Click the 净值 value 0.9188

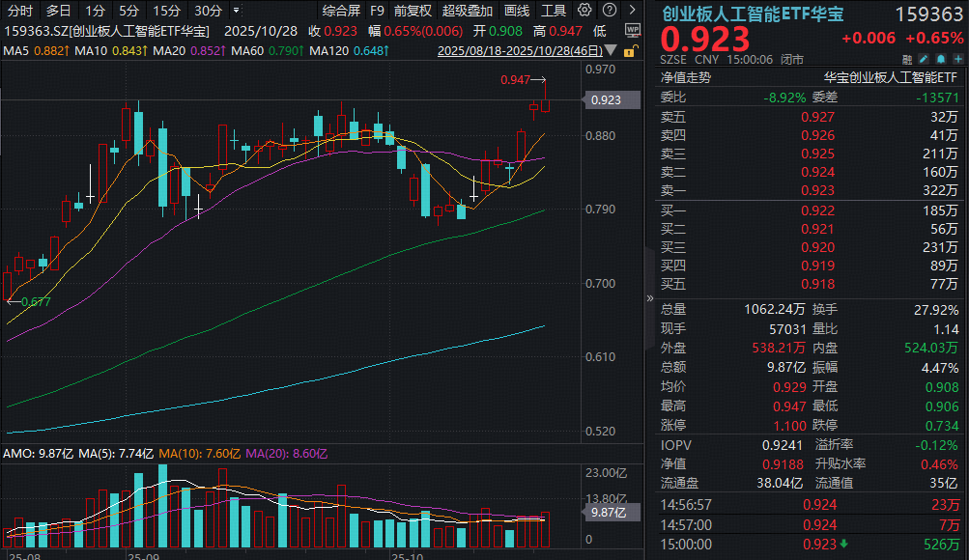pos(783,464)
